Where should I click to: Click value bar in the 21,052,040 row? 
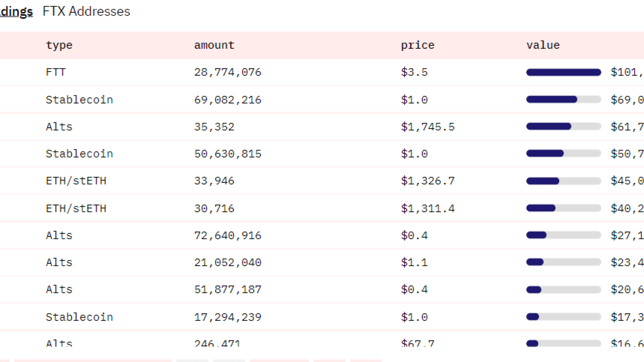click(563, 262)
